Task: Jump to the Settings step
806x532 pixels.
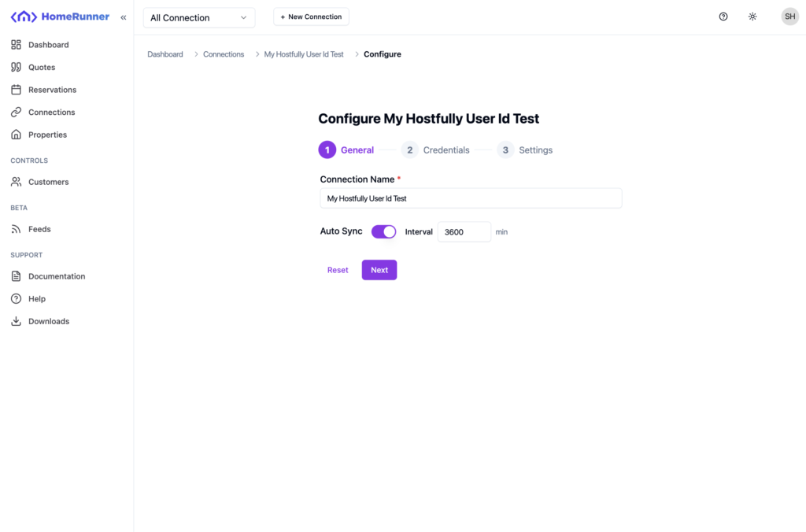Action: (525, 150)
